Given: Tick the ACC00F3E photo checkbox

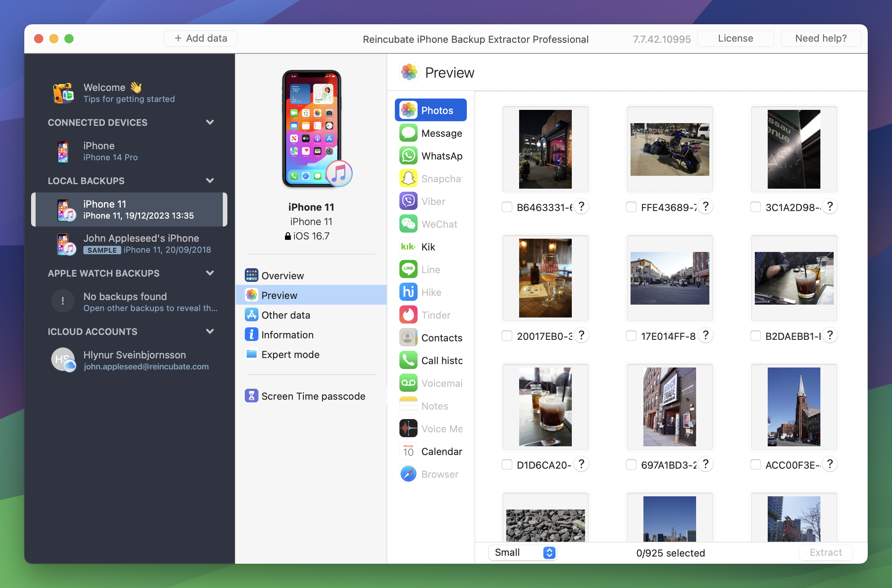Looking at the screenshot, I should (x=756, y=464).
